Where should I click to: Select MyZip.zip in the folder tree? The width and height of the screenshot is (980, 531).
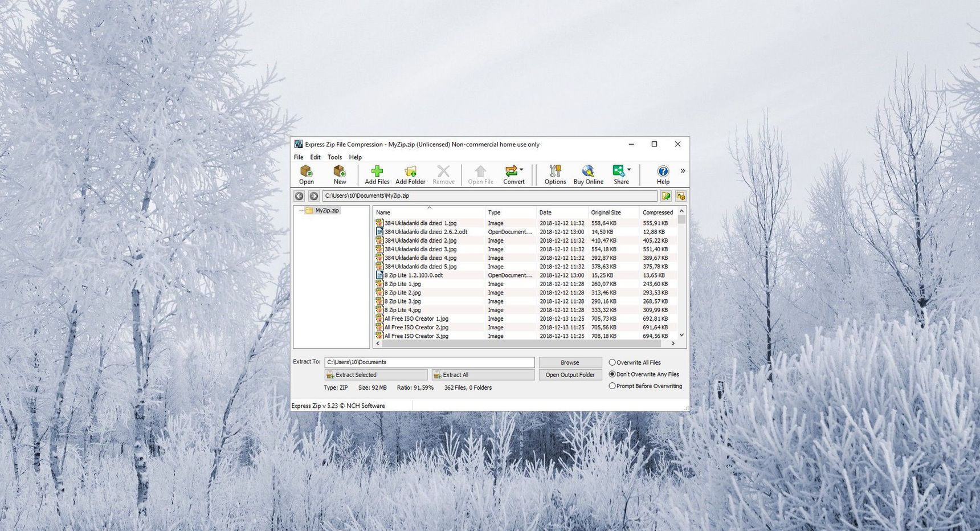[327, 210]
